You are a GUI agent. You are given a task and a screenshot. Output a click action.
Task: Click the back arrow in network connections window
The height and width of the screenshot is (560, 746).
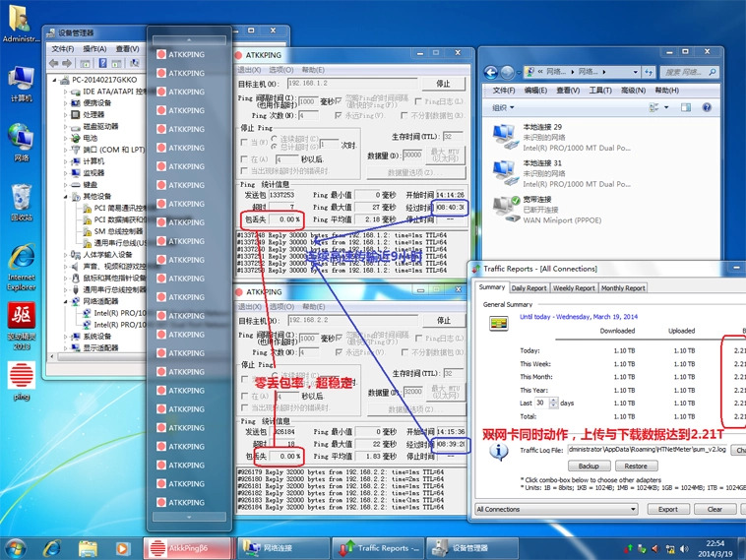pyautogui.click(x=491, y=72)
